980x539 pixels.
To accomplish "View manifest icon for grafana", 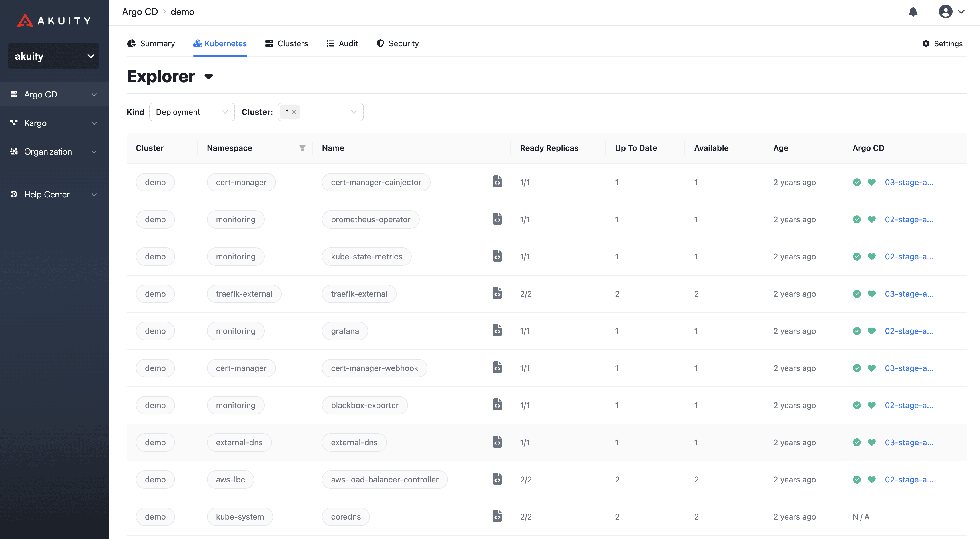I will coord(497,330).
